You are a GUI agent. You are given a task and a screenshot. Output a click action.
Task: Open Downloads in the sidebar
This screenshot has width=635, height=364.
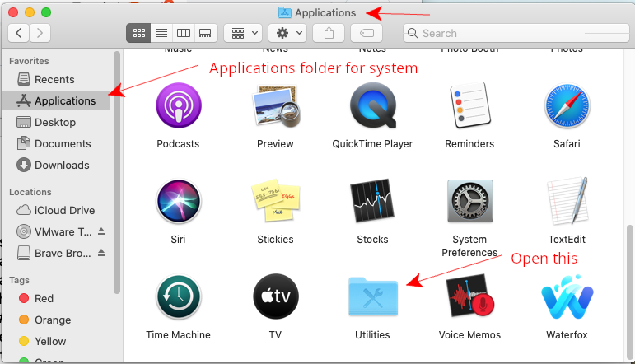(56, 166)
